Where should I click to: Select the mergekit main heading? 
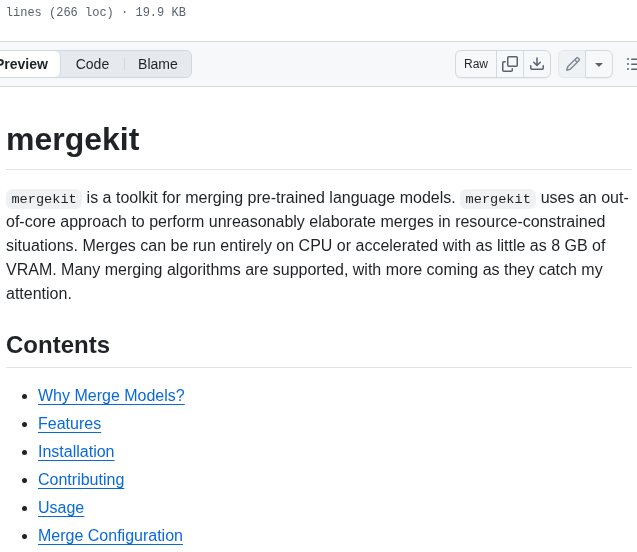pos(73,139)
